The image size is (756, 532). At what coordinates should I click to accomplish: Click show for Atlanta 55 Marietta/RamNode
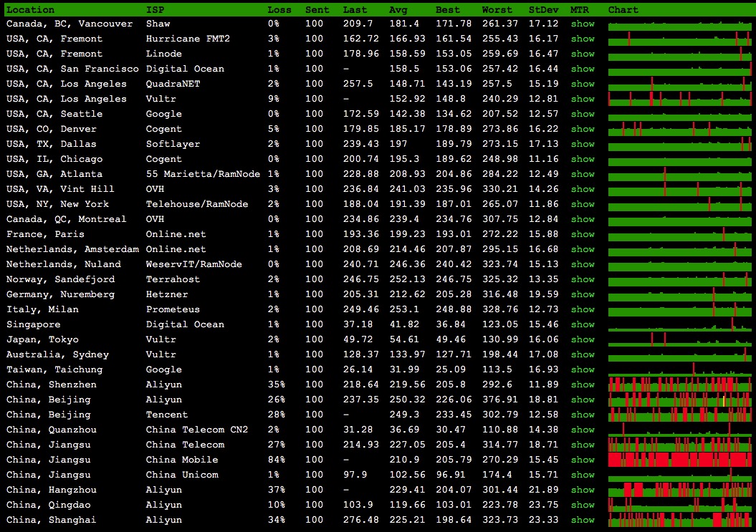(x=583, y=174)
